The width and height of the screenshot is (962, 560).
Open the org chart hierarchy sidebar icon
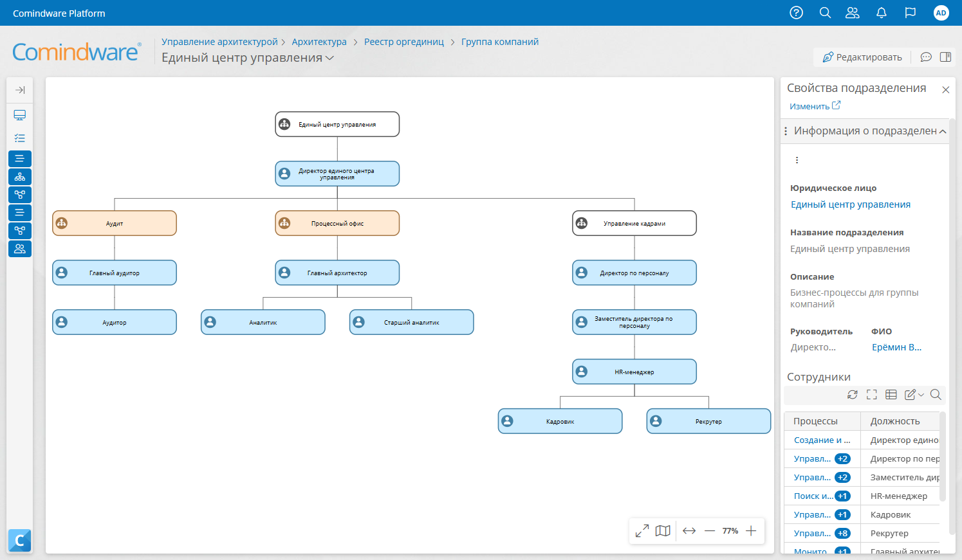[20, 177]
